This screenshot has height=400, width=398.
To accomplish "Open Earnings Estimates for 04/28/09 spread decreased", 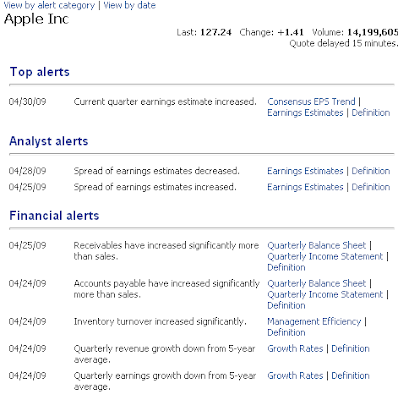I will tap(305, 171).
